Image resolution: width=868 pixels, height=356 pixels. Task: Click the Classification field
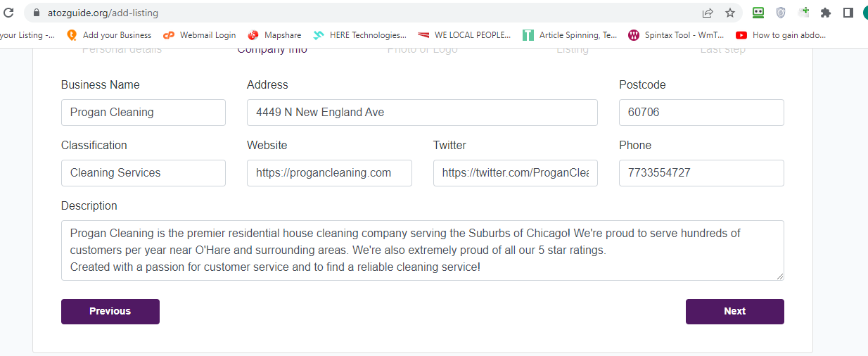(143, 173)
